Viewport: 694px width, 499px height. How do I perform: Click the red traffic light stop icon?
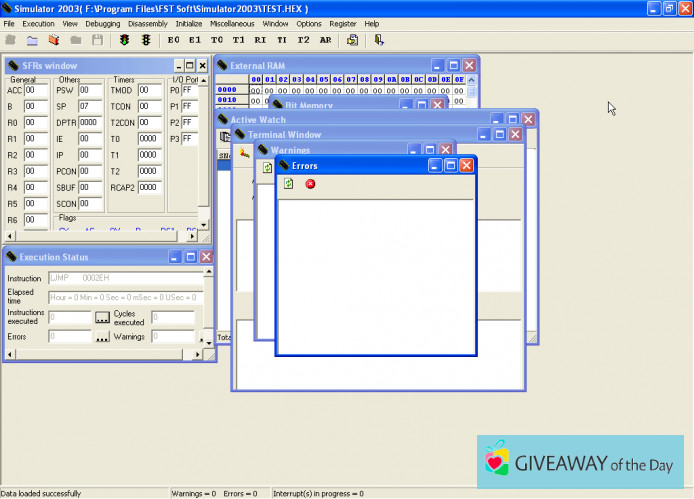146,40
